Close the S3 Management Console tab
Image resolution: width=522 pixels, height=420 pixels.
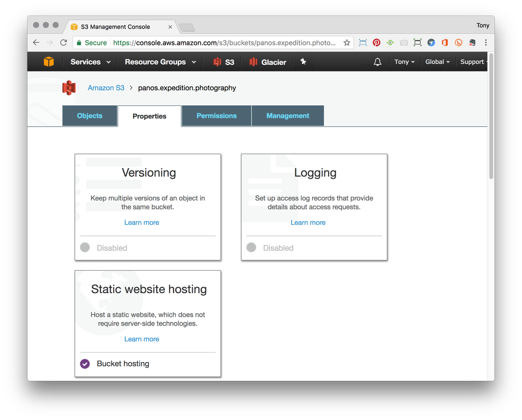170,27
